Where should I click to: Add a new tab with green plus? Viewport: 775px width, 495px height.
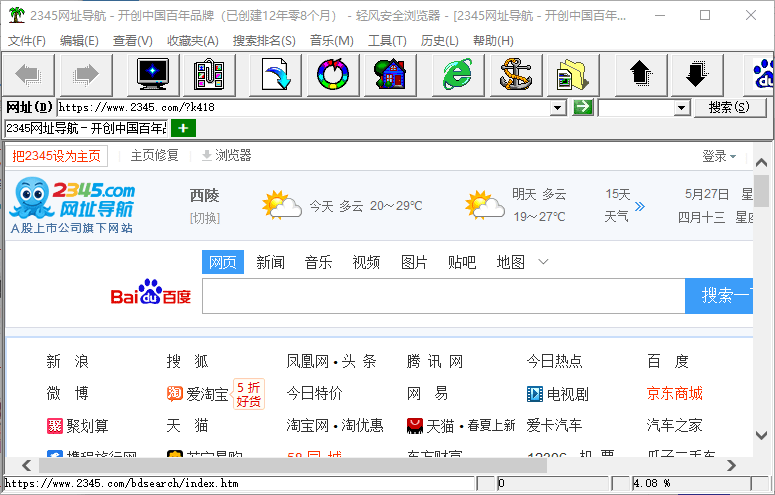(x=183, y=128)
